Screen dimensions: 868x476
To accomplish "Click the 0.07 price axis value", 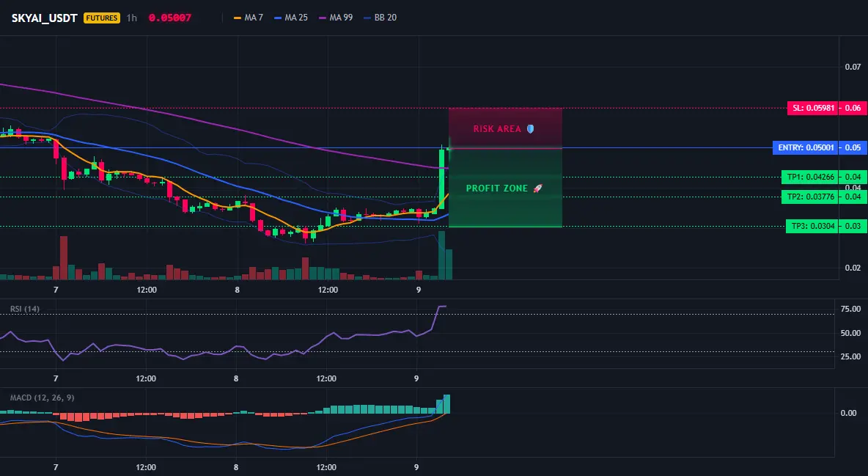I will (853, 67).
